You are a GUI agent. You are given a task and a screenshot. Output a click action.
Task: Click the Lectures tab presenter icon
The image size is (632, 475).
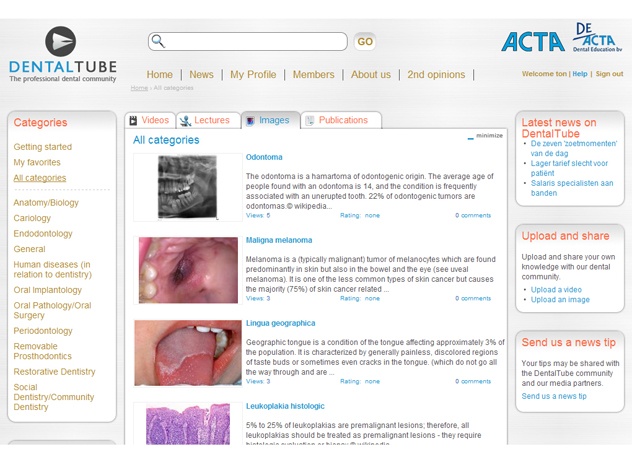[x=185, y=121]
